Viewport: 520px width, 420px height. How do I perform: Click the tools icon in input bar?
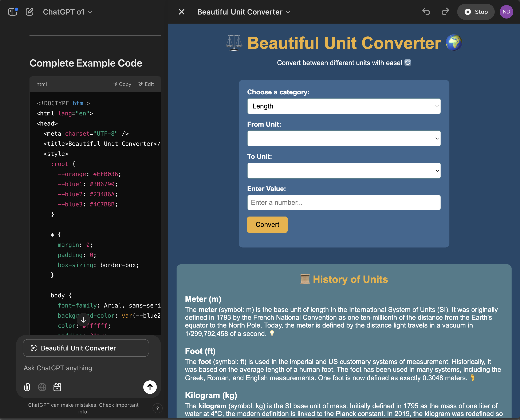pos(57,387)
